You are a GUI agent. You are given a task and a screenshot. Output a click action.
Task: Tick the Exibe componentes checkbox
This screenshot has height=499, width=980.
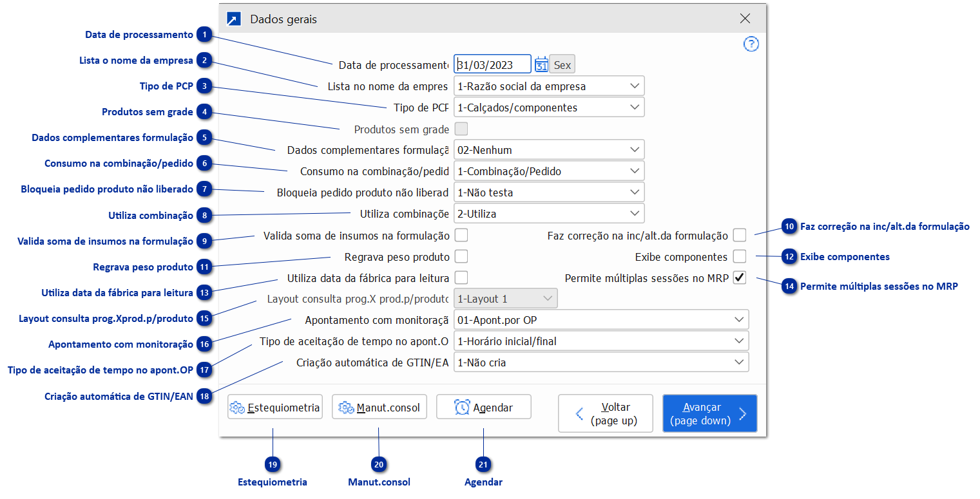pyautogui.click(x=740, y=257)
